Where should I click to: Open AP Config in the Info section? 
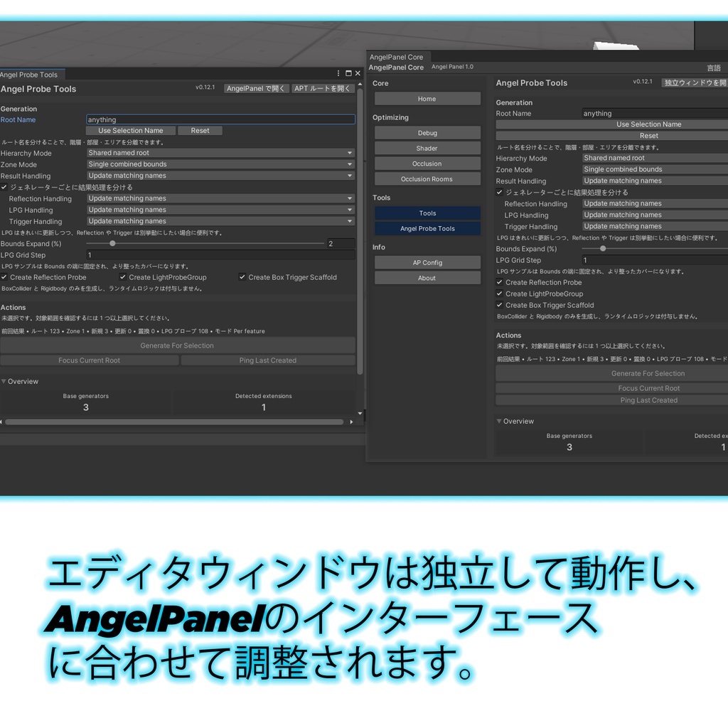(x=427, y=262)
